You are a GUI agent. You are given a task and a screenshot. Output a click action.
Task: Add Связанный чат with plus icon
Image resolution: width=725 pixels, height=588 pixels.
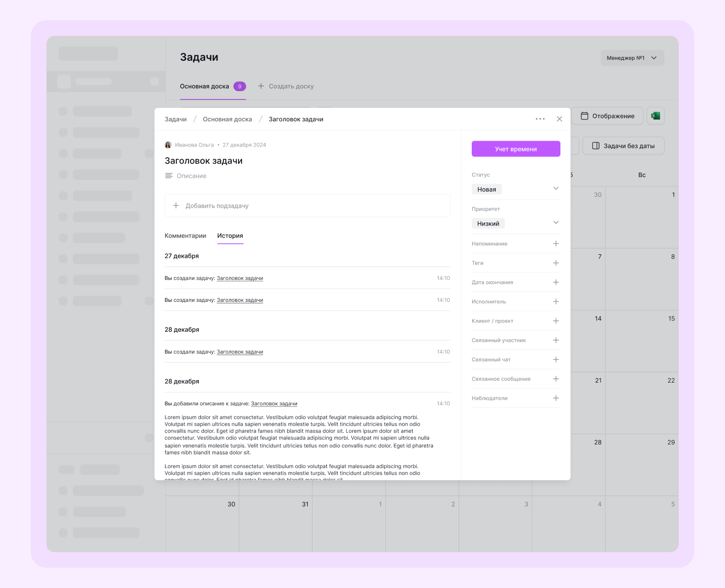(556, 360)
